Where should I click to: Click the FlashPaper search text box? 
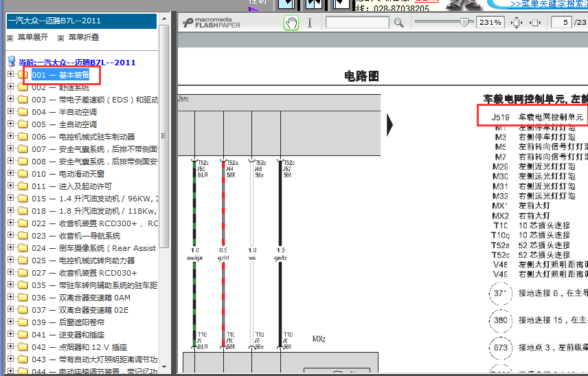[357, 23]
